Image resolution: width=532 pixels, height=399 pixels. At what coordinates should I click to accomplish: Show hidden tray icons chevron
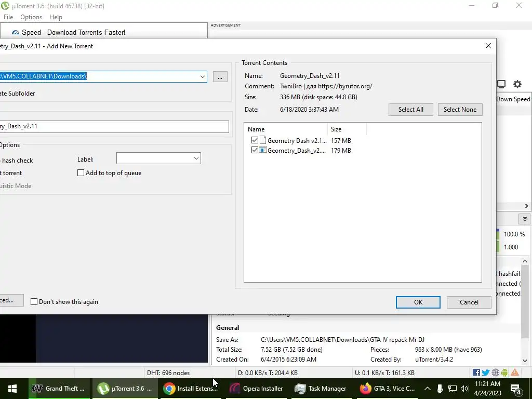point(428,389)
